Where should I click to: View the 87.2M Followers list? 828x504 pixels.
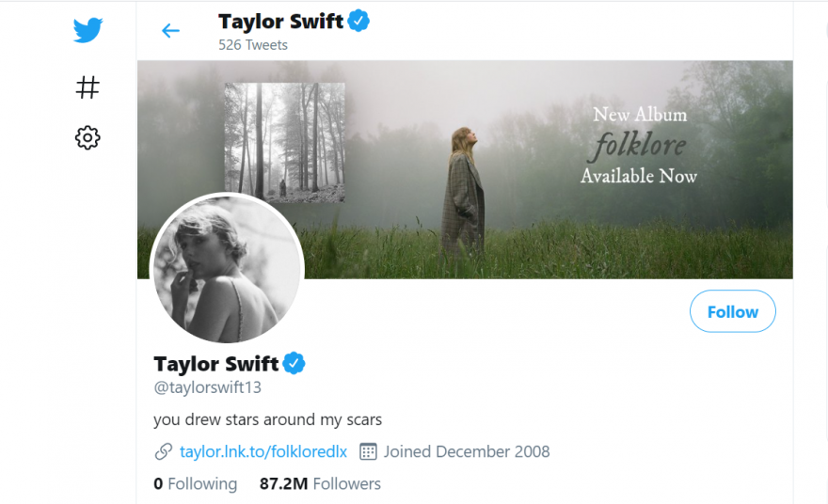pos(320,483)
